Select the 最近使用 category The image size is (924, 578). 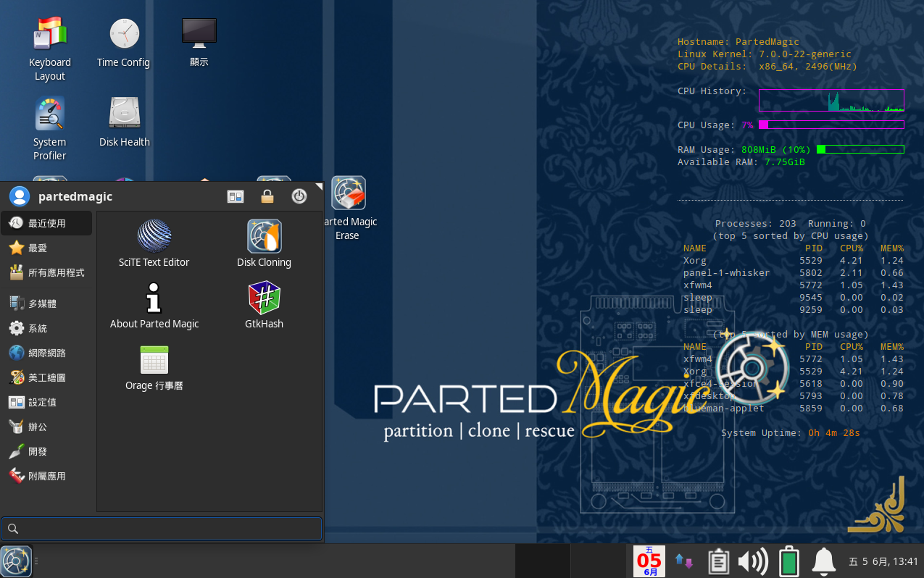(46, 223)
